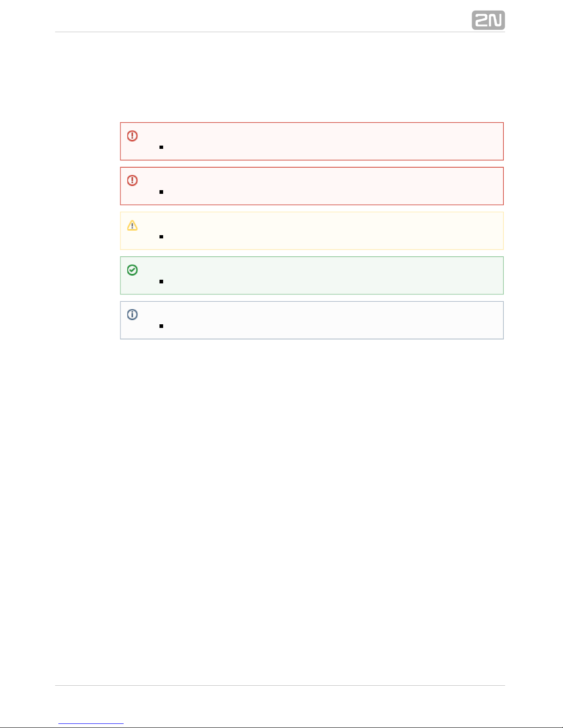The image size is (563, 728).
Task: Select the bullet in the lower red box
Action: pyautogui.click(x=161, y=192)
